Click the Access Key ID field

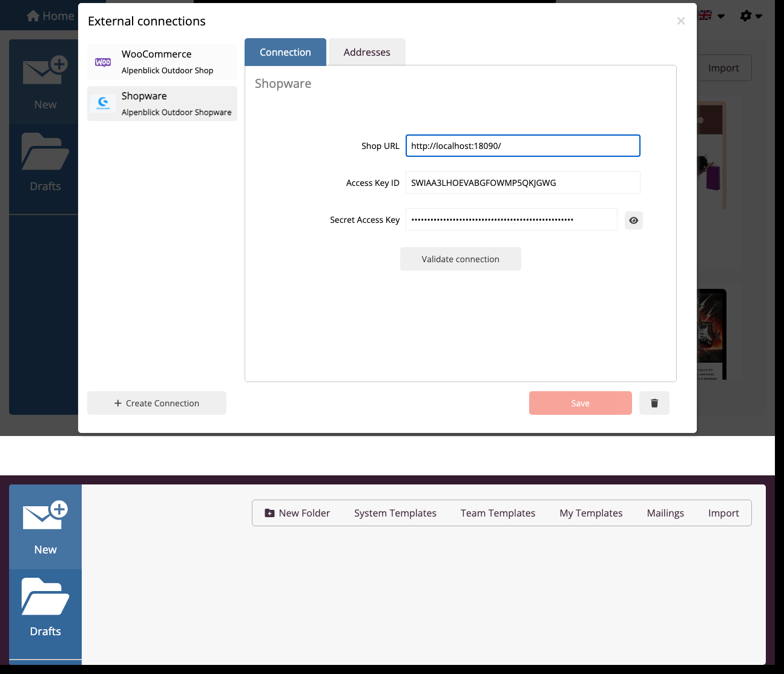(523, 183)
